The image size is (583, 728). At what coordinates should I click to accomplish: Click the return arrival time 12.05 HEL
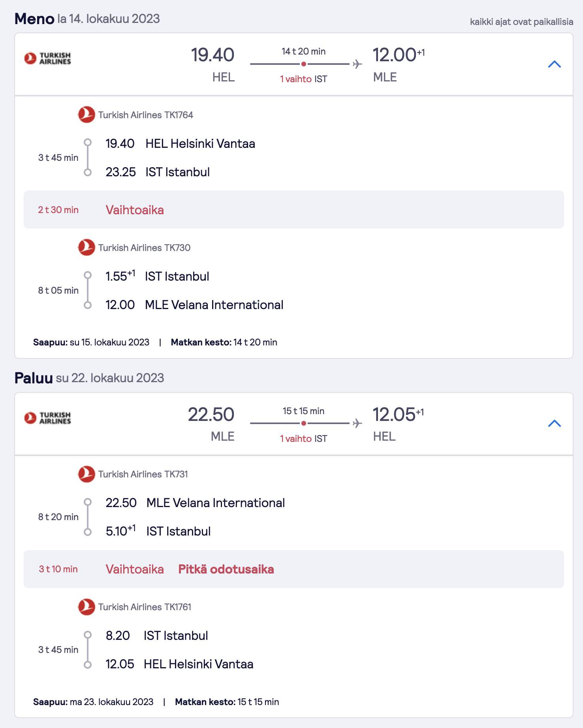pos(398,424)
